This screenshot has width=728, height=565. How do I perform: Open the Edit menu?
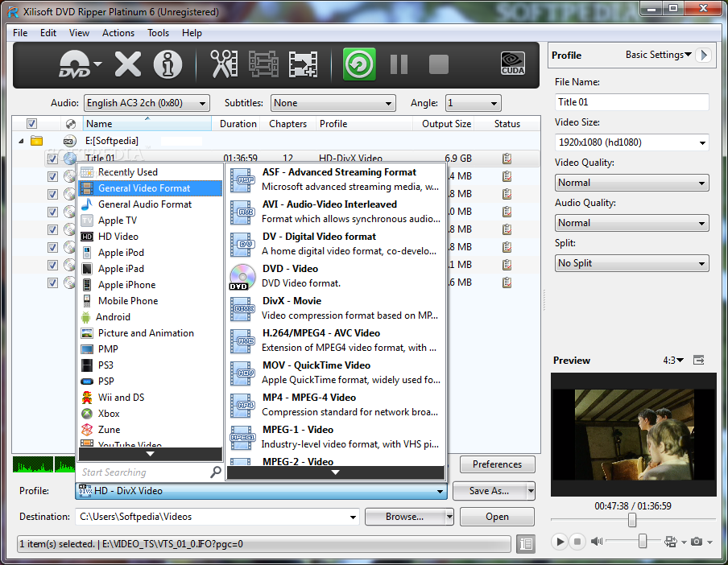[48, 33]
